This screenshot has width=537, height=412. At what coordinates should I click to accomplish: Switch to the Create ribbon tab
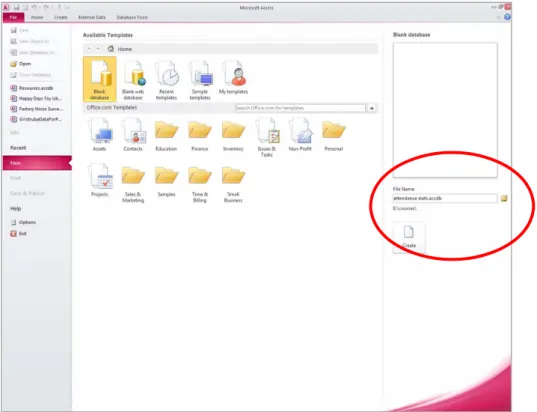[61, 17]
